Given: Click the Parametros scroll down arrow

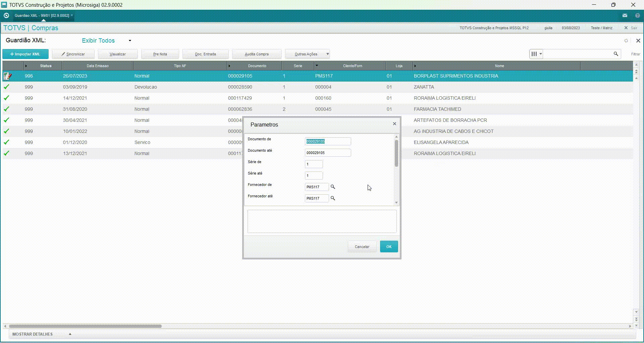Looking at the screenshot, I should point(396,203).
